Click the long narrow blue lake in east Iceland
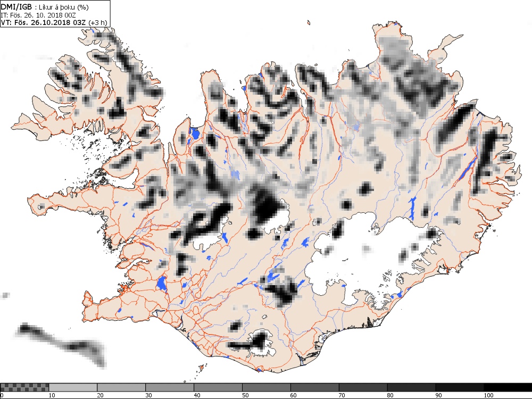532x399 pixels. [x=469, y=168]
